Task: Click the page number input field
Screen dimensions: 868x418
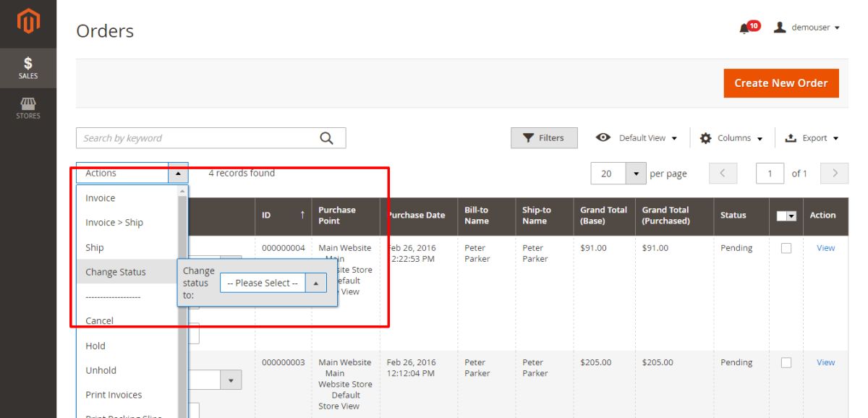Action: pos(770,174)
